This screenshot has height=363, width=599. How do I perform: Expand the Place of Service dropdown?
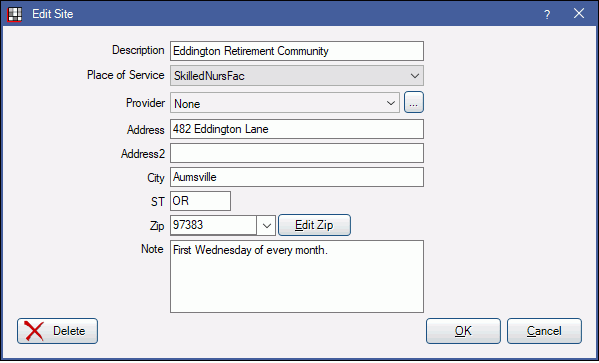(x=415, y=76)
